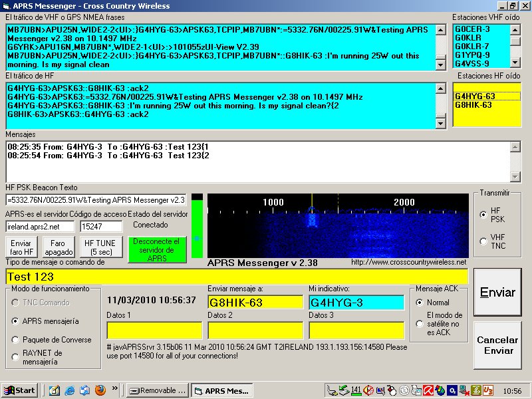Screen dimensions: 532x399
Task: Select G0KLR-7 in VHF stations list
Action: click(471, 47)
